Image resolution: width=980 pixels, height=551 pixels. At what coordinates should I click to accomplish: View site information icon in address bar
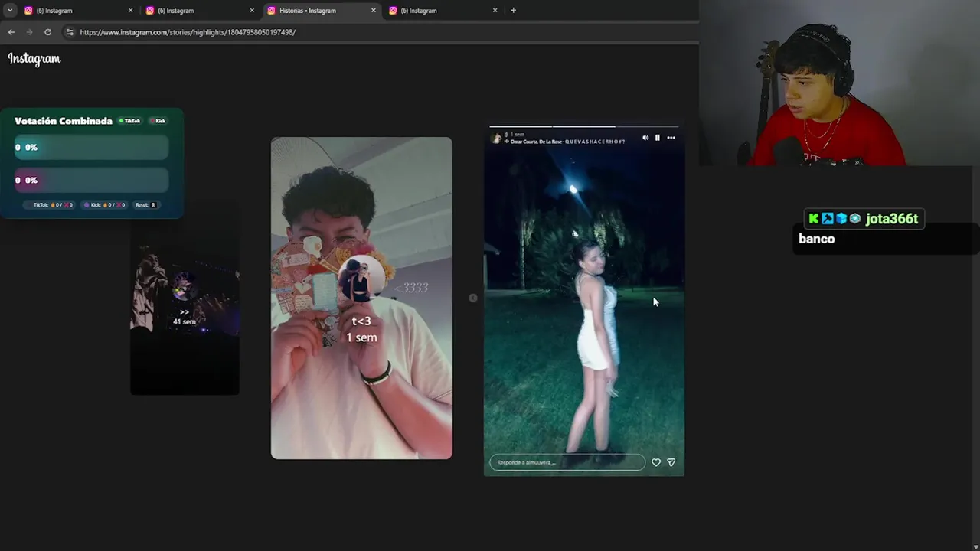tap(70, 32)
